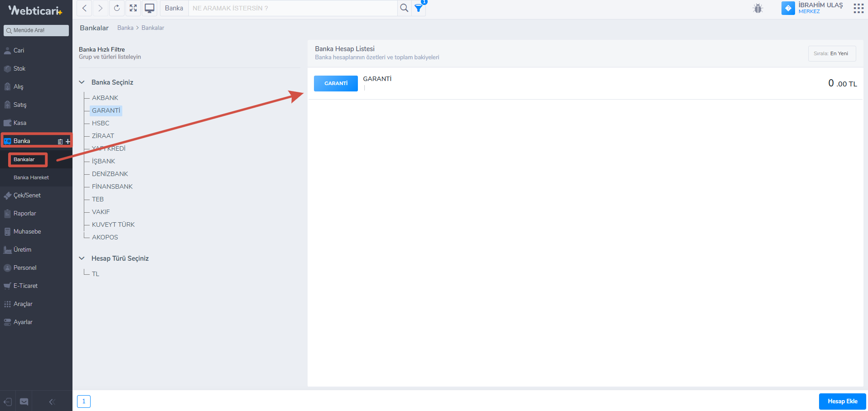Click the Hesap Ekle button
Image resolution: width=868 pixels, height=411 pixels.
coord(842,401)
